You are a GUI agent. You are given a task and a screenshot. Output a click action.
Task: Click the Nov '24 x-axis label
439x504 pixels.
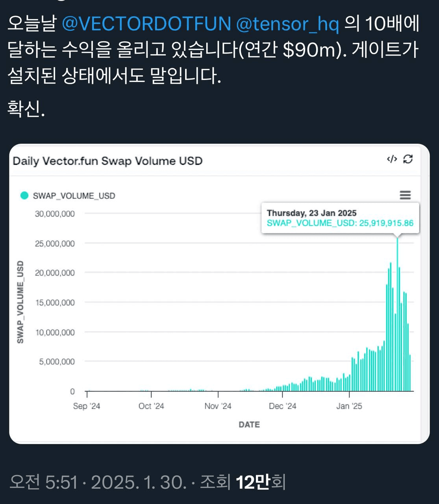[x=218, y=406]
